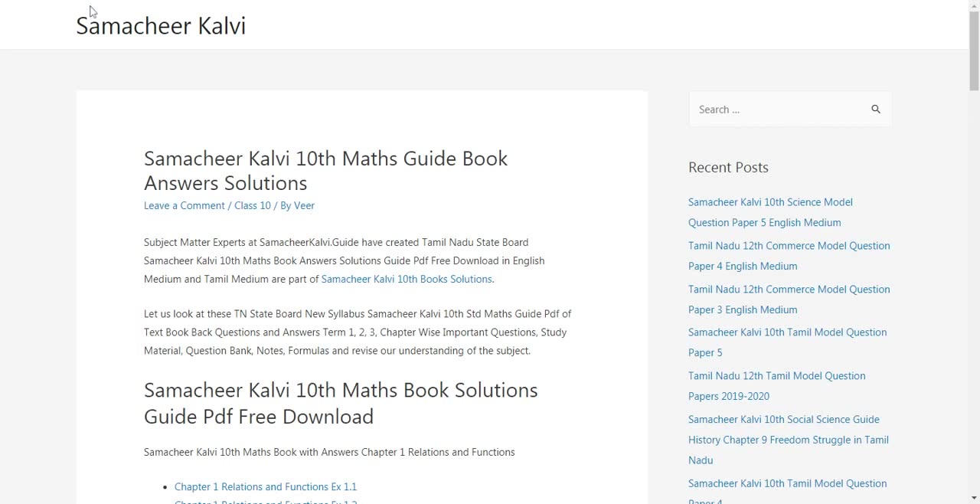Open the Class 10 category link
This screenshot has height=504, width=980.
click(252, 205)
